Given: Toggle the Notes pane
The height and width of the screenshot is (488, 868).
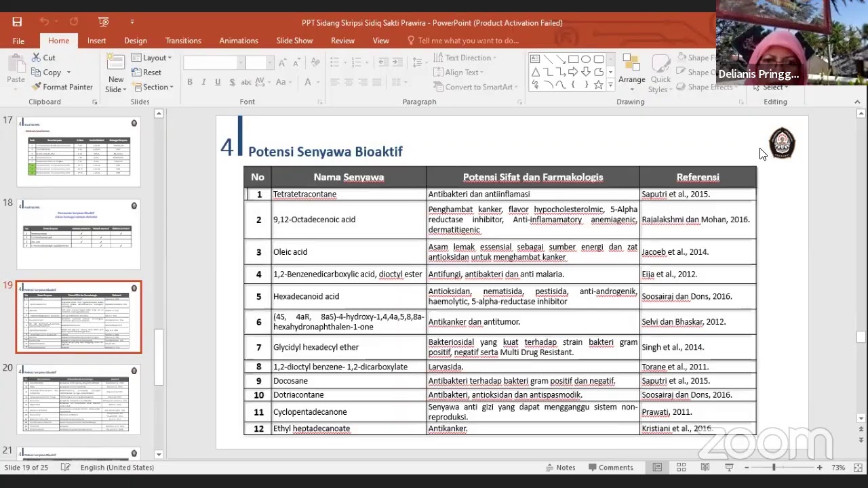Looking at the screenshot, I should (x=561, y=468).
